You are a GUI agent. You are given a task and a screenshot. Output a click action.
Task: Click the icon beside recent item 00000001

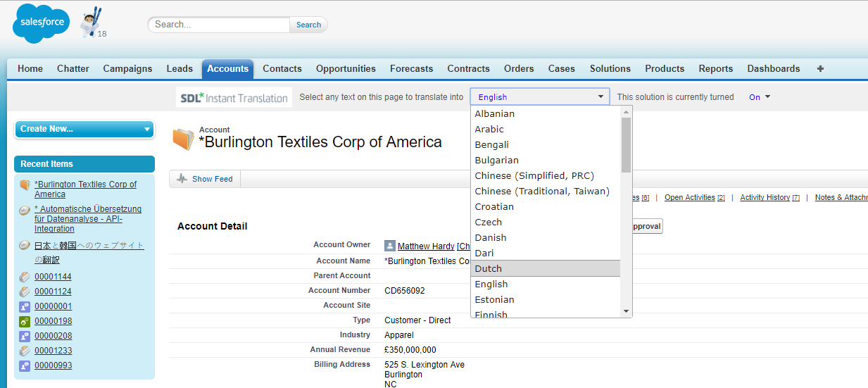25,306
